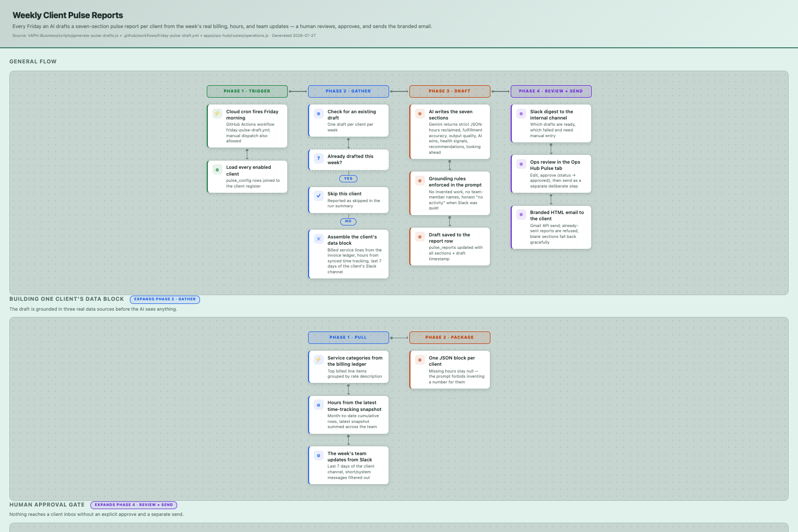This screenshot has height=532, width=798.
Task: Click 'Branded HTML email to the client' title
Action: 557,216
